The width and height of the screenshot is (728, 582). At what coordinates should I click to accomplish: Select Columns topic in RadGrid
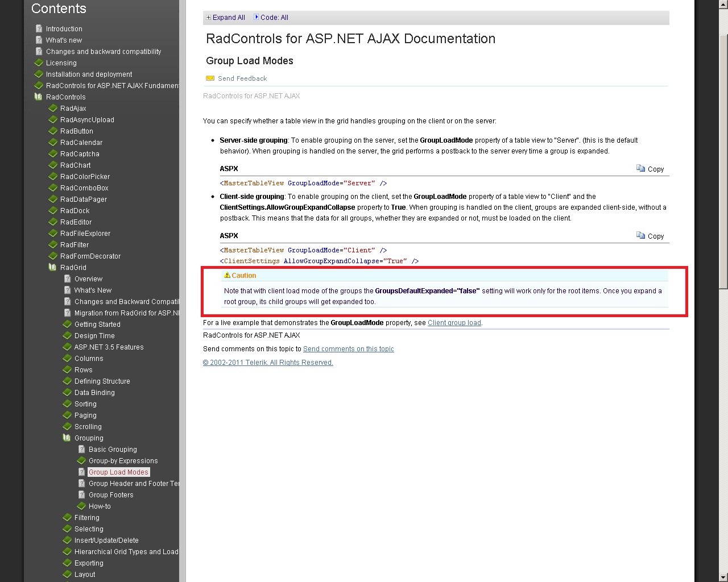[89, 359]
